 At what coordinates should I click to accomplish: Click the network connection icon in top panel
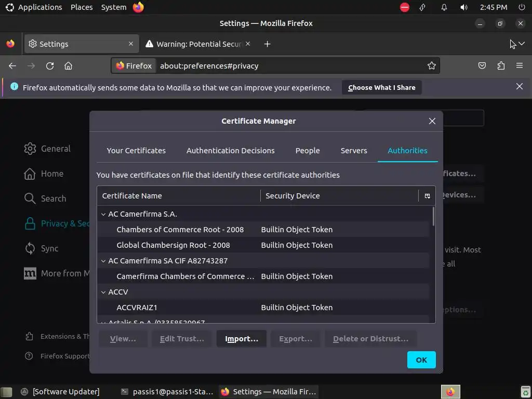(422, 7)
